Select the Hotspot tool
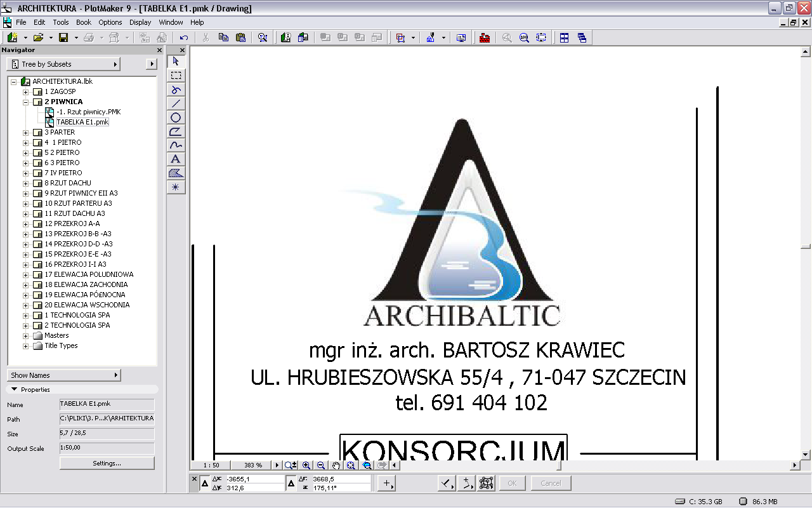 pyautogui.click(x=176, y=187)
